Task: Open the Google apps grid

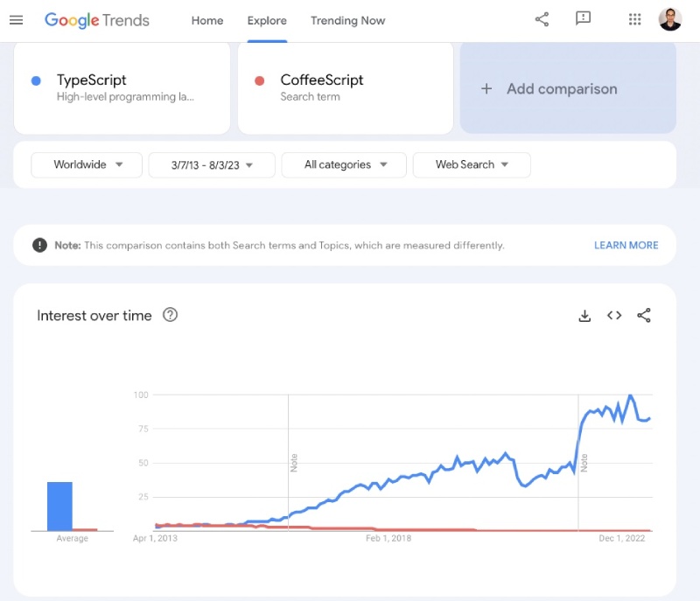Action: (634, 18)
